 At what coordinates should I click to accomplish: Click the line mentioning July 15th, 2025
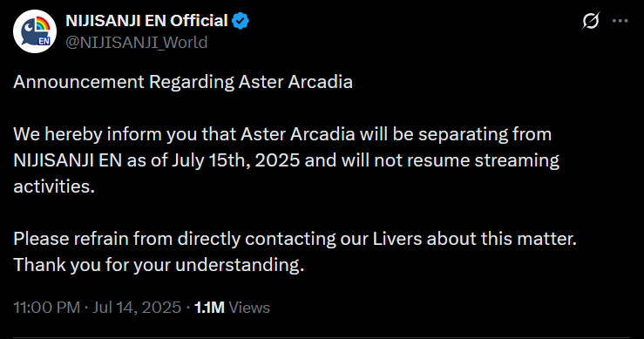(x=286, y=160)
